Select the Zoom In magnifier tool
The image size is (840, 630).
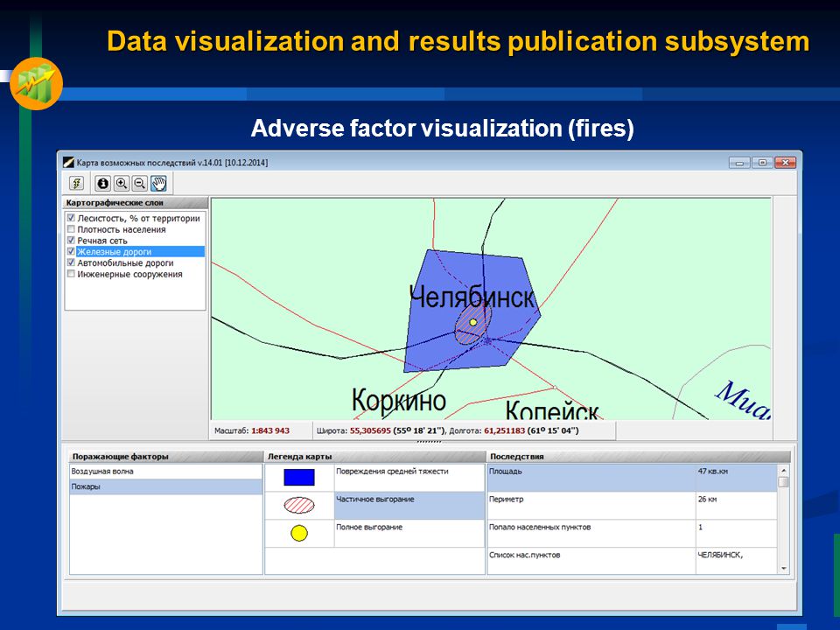pos(121,184)
